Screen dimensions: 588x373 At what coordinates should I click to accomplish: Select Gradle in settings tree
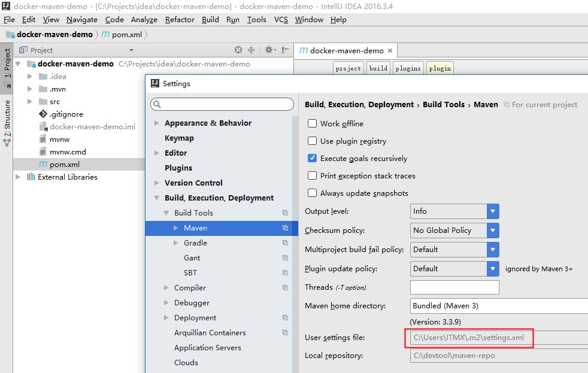point(195,243)
